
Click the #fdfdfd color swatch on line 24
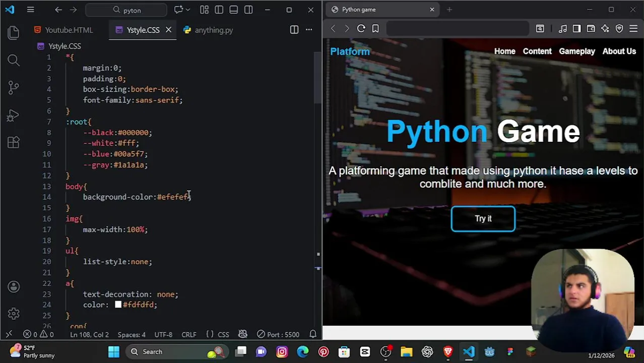[118, 305]
